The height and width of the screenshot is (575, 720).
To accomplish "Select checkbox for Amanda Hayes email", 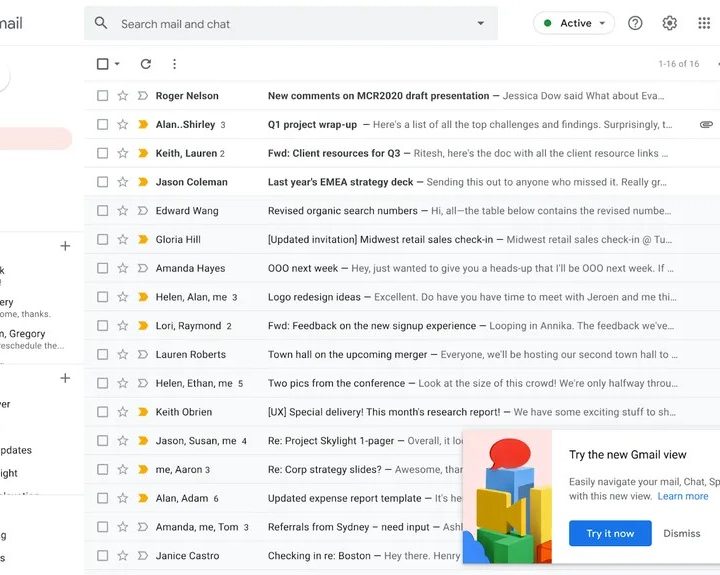I will point(102,268).
